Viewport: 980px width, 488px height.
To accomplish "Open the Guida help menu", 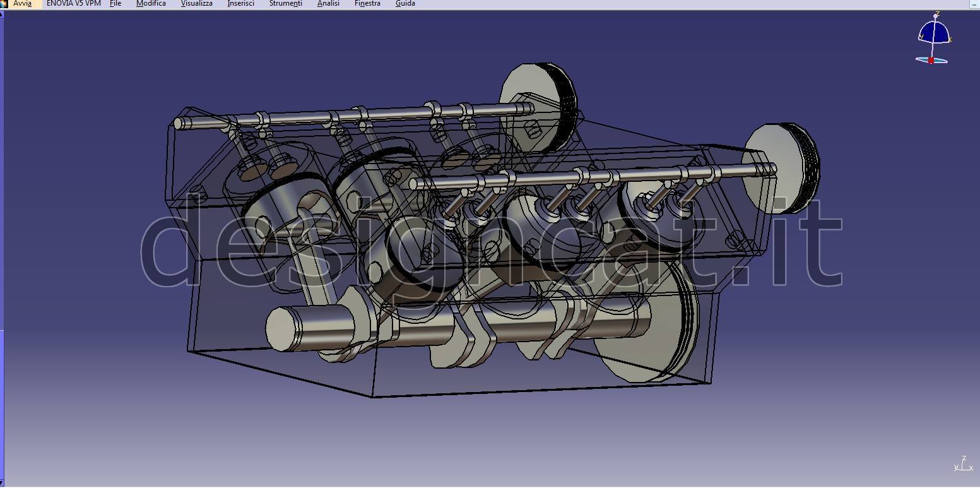I will click(x=405, y=4).
